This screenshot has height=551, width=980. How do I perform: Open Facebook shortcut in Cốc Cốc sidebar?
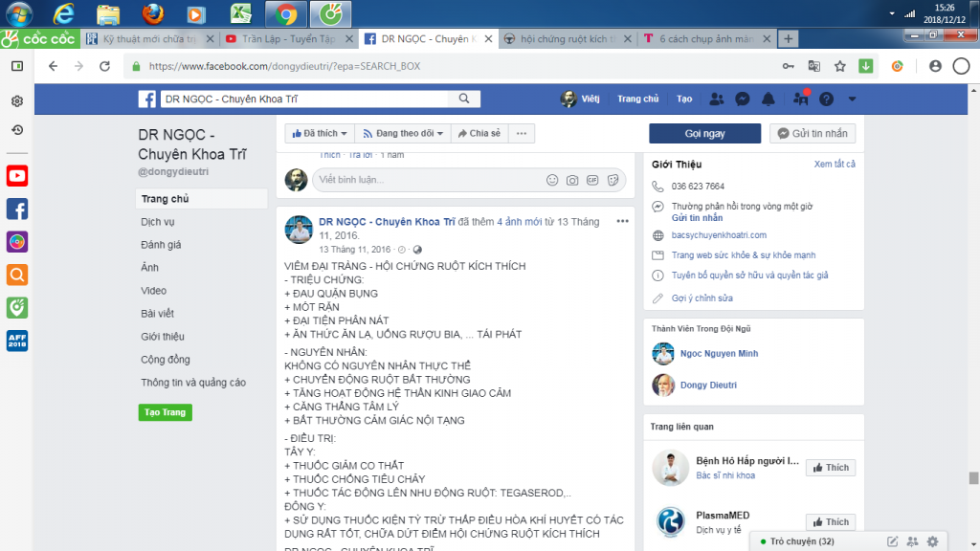(17, 209)
